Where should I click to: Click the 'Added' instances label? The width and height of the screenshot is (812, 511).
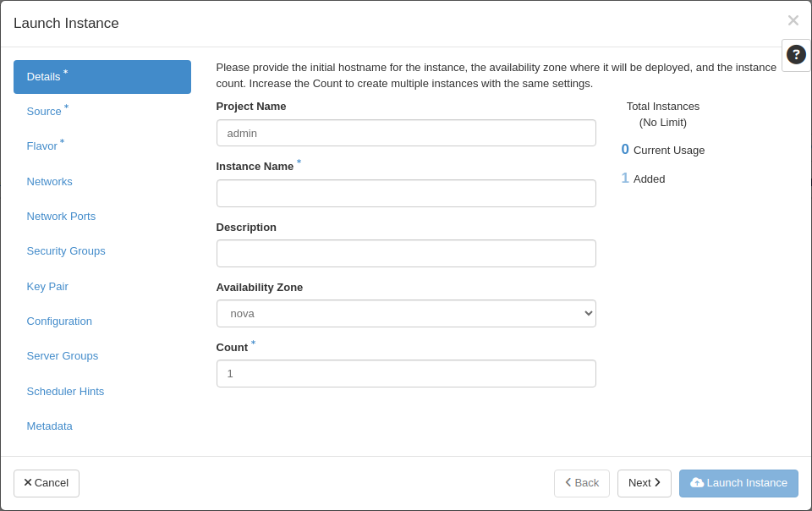649,179
